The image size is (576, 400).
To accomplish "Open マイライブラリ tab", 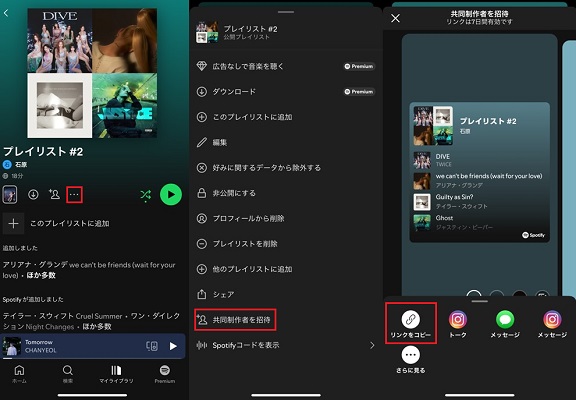I will [116, 374].
